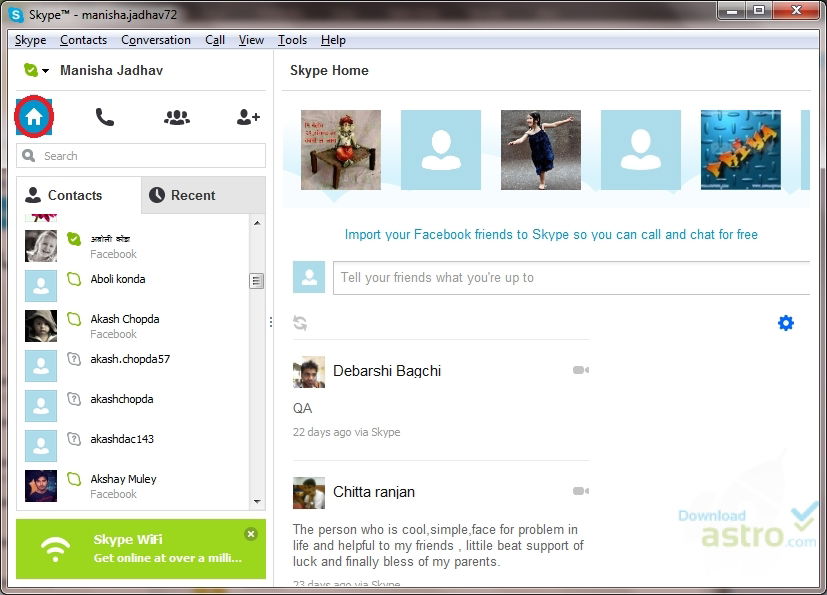Image resolution: width=827 pixels, height=595 pixels.
Task: Click Debarshi Bagchi's avatar photo
Action: (x=309, y=372)
